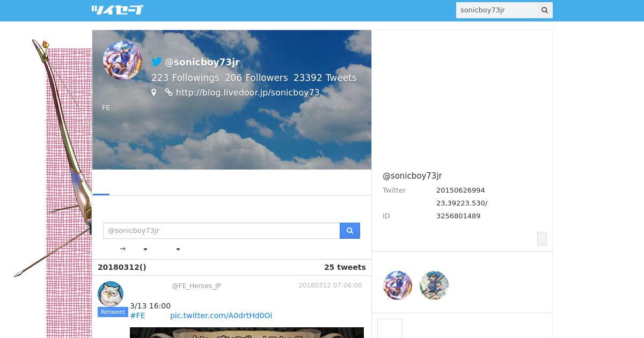Open the @sonicboy73jr profile link in banner

click(x=202, y=62)
